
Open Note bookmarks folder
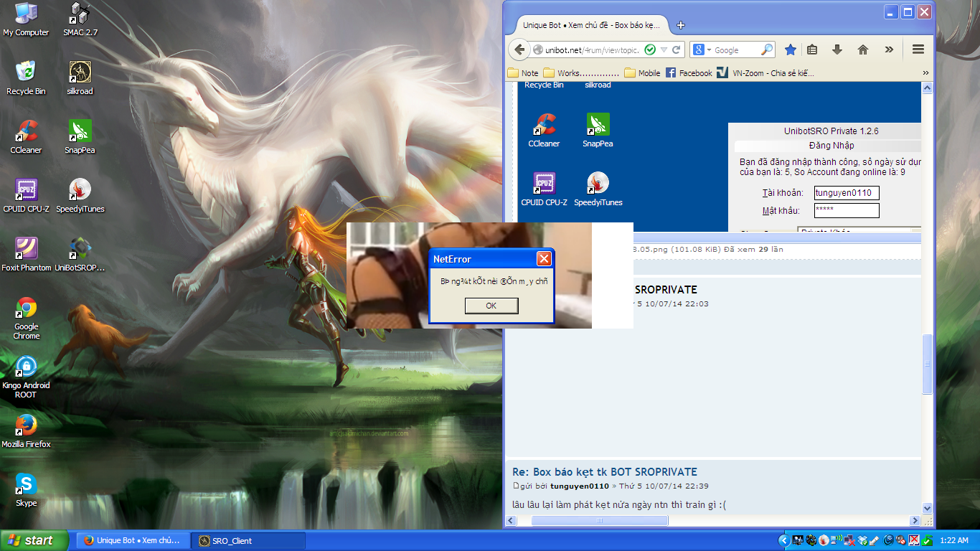523,72
